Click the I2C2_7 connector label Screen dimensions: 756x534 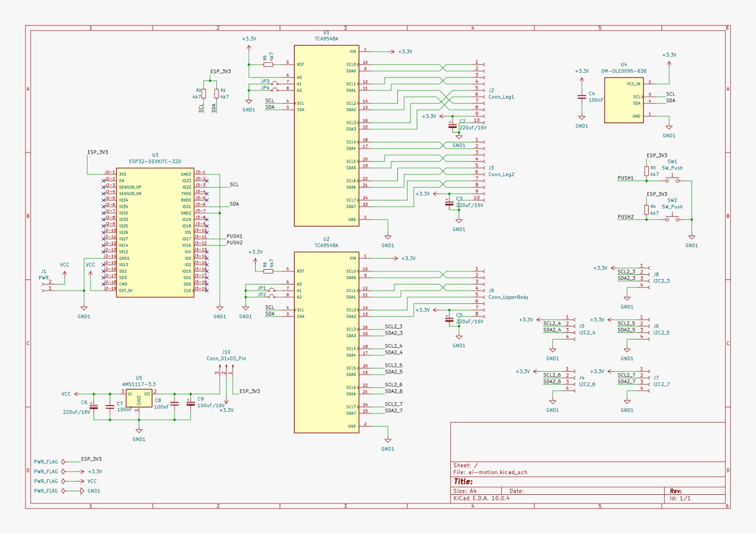661,384
